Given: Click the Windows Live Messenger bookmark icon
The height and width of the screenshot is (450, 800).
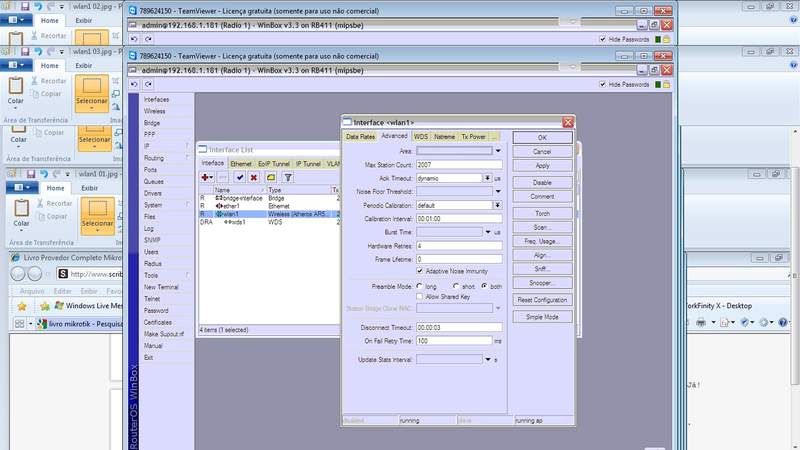Looking at the screenshot, I should (x=59, y=306).
